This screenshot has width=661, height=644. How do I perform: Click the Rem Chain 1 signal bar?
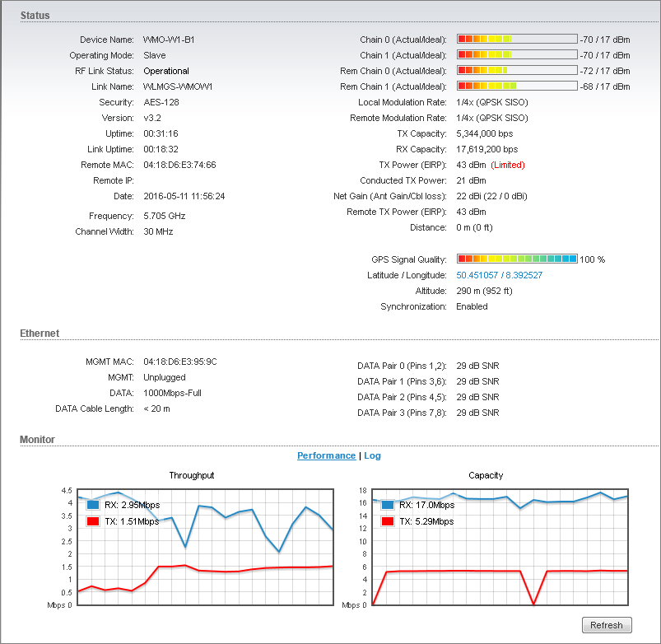[517, 86]
